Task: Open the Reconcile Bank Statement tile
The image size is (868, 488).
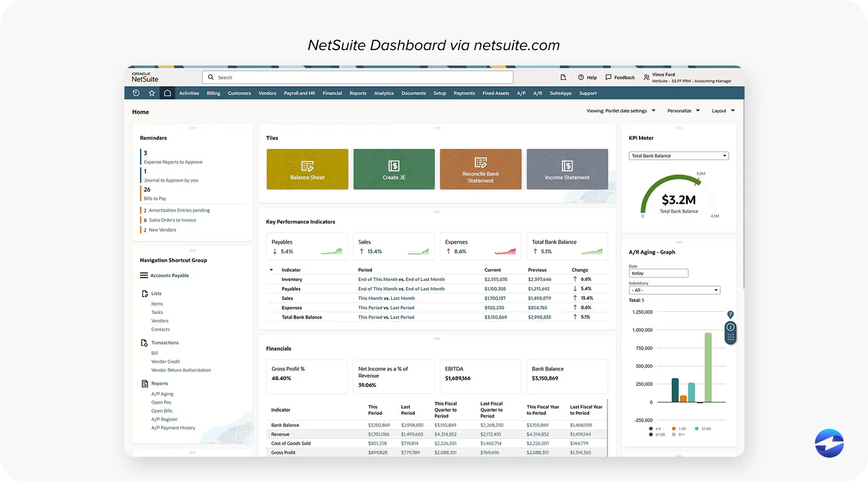Action: click(x=480, y=169)
